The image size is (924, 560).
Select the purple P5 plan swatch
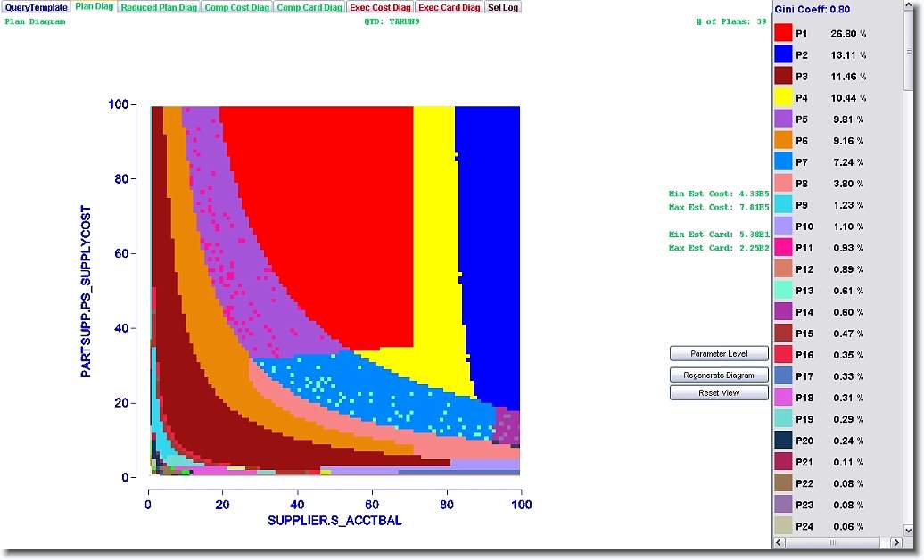point(783,119)
